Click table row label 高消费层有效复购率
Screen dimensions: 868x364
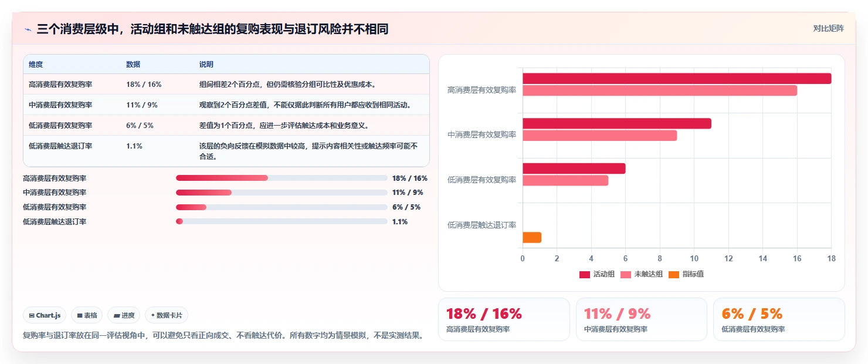tap(60, 84)
